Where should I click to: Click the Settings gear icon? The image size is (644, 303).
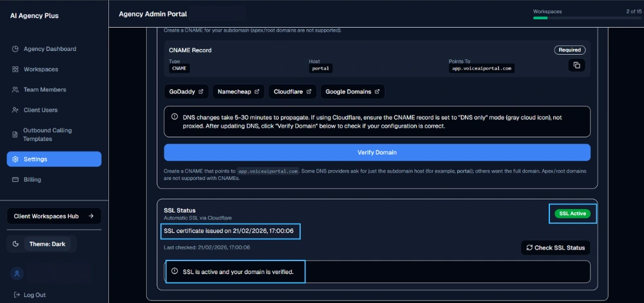click(15, 159)
